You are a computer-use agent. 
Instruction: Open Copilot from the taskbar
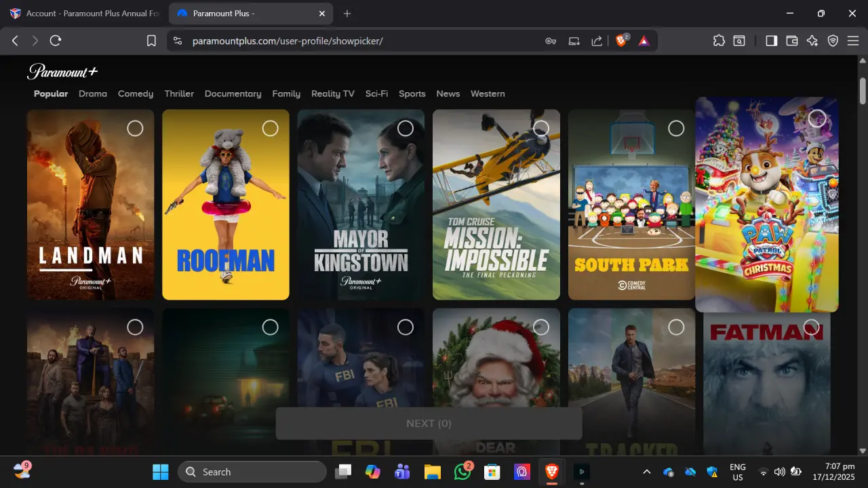click(373, 472)
